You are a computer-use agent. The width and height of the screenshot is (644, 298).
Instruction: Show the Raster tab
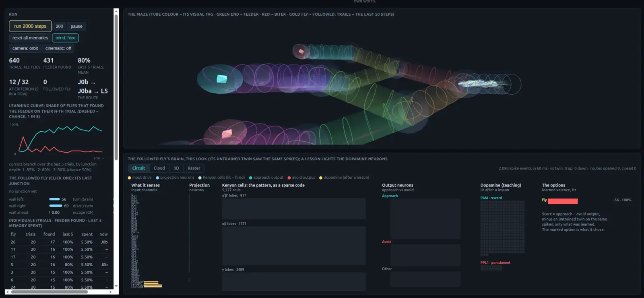[194, 168]
